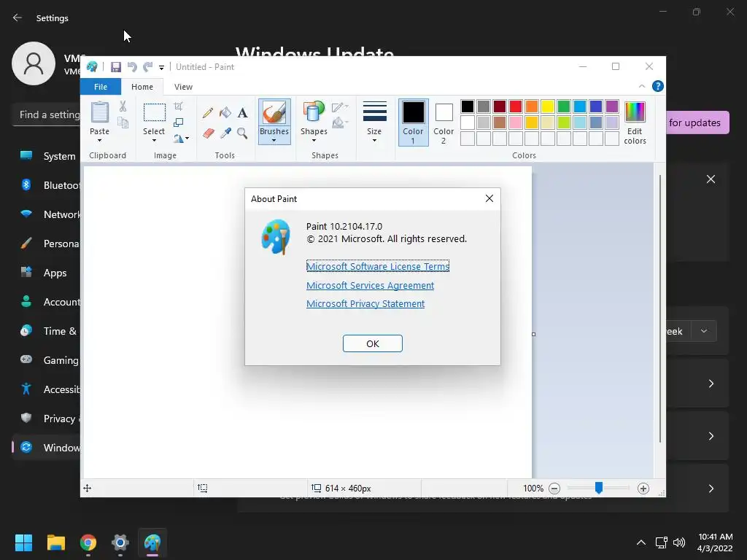Screen dimensions: 747x560
Task: Click zoom in plus button in status bar
Action: pyautogui.click(x=643, y=488)
